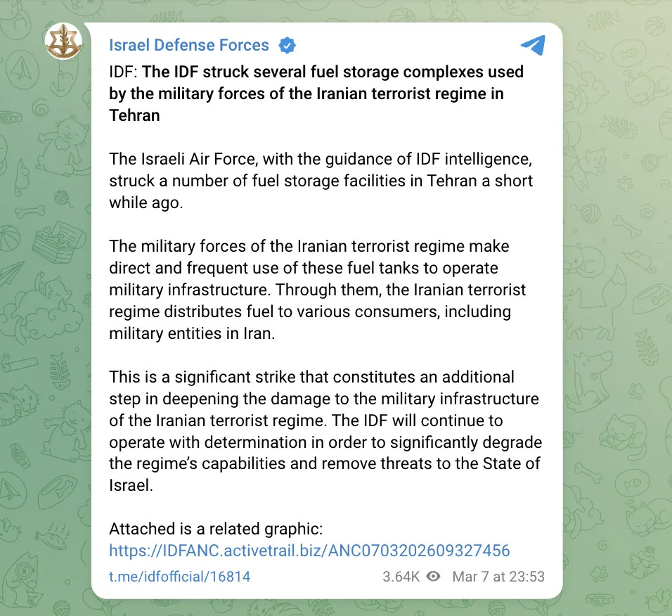Click the "Attached is a related graphic:" text
This screenshot has width=672, height=616.
pyautogui.click(x=215, y=529)
